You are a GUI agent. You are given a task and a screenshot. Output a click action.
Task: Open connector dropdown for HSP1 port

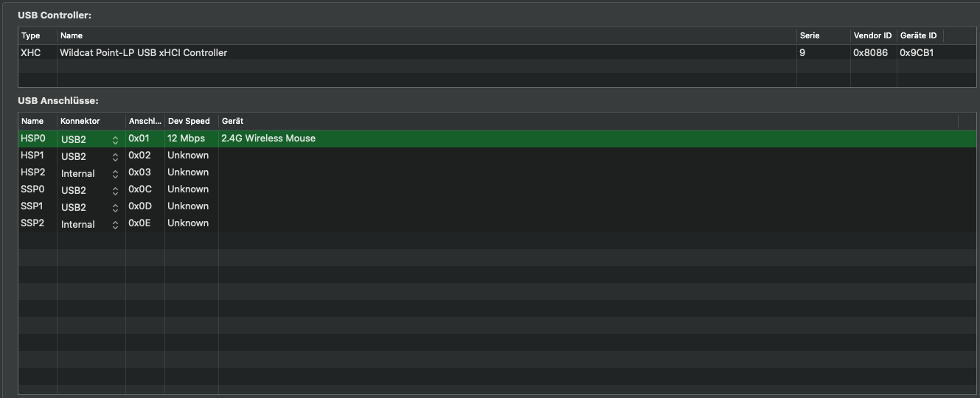[x=115, y=156]
